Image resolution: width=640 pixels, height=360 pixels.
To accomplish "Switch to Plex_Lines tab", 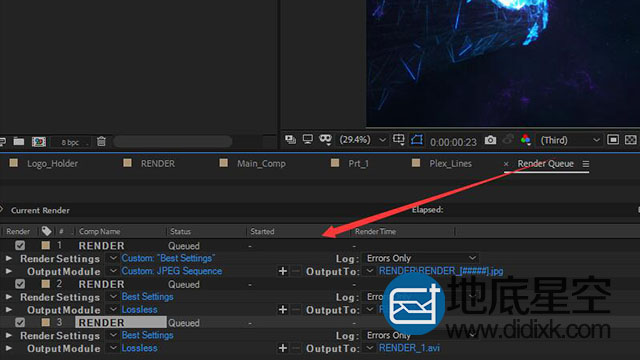I will click(450, 164).
